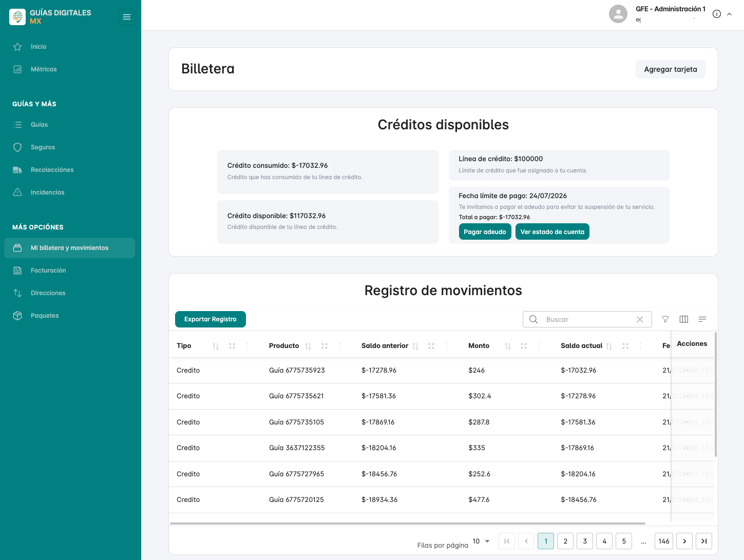Go to next page arrow
The image size is (744, 560).
click(x=684, y=541)
